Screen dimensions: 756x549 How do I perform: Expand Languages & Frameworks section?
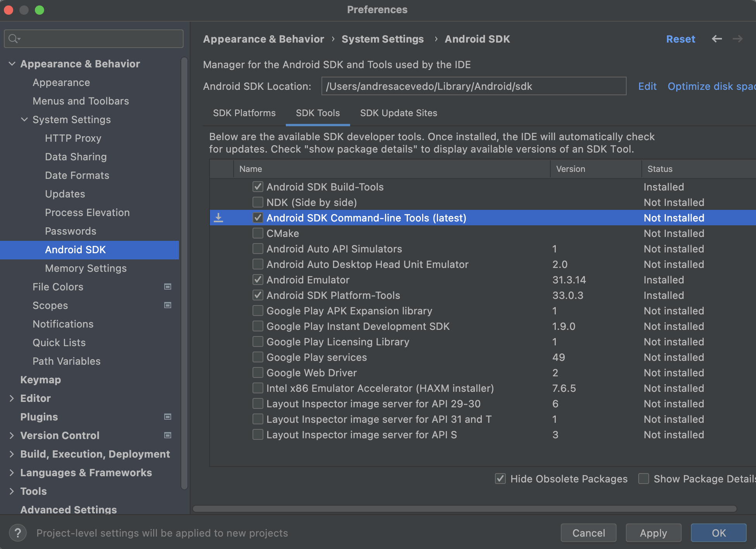click(12, 472)
